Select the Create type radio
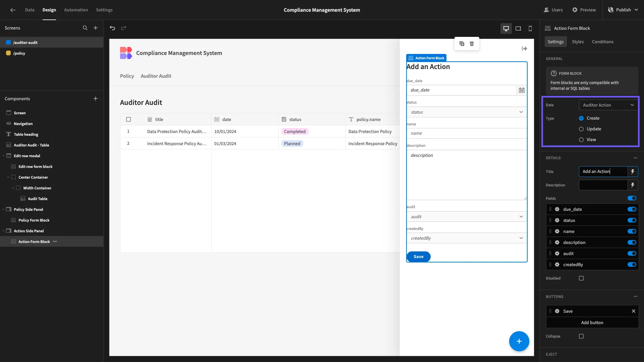644x362 pixels. pyautogui.click(x=581, y=118)
